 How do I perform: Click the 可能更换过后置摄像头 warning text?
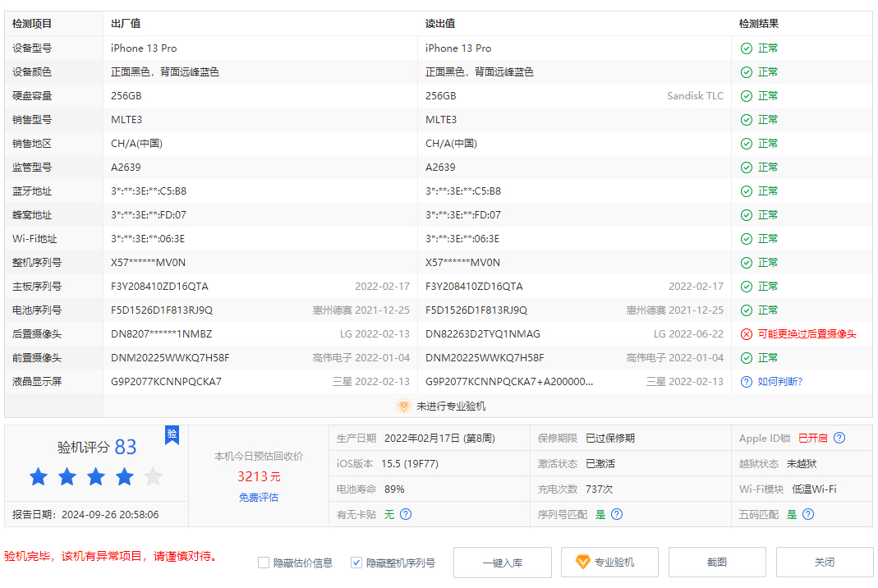(807, 333)
